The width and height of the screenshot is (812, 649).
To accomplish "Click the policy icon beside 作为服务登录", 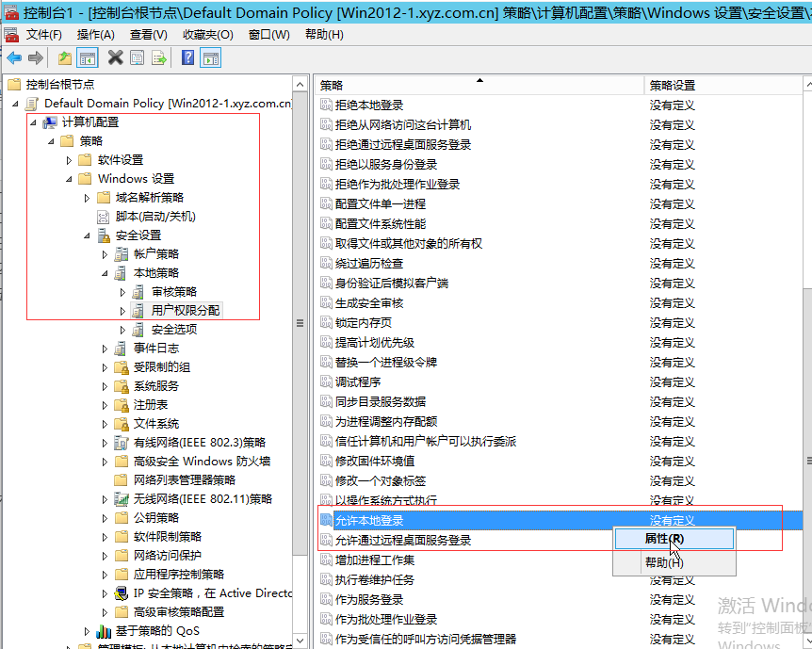I will pyautogui.click(x=326, y=600).
